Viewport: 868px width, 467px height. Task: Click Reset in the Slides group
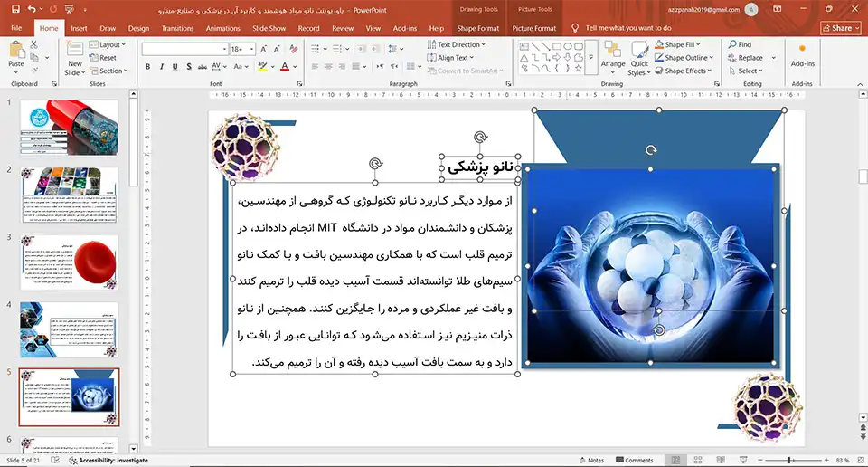(103, 58)
